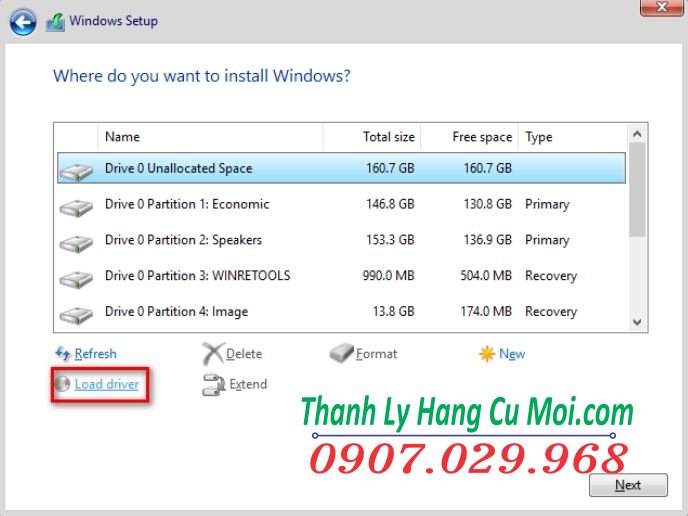Click the Delete X icon
This screenshot has height=516, width=688.
tap(213, 354)
